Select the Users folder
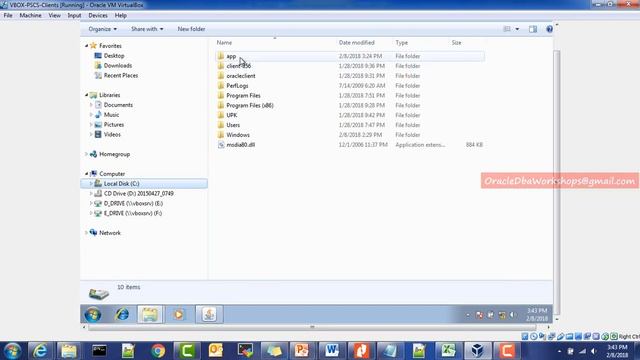This screenshot has height=360, width=640. click(233, 125)
